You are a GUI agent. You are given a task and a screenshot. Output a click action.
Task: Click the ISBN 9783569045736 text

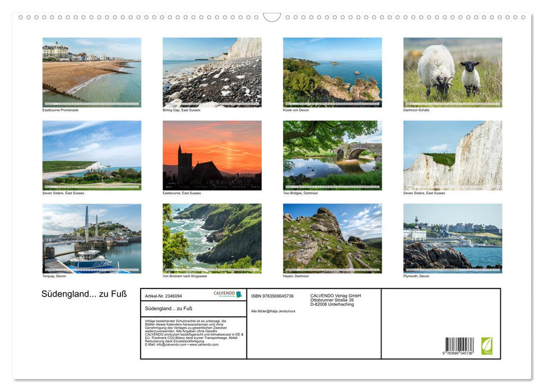coord(272,296)
